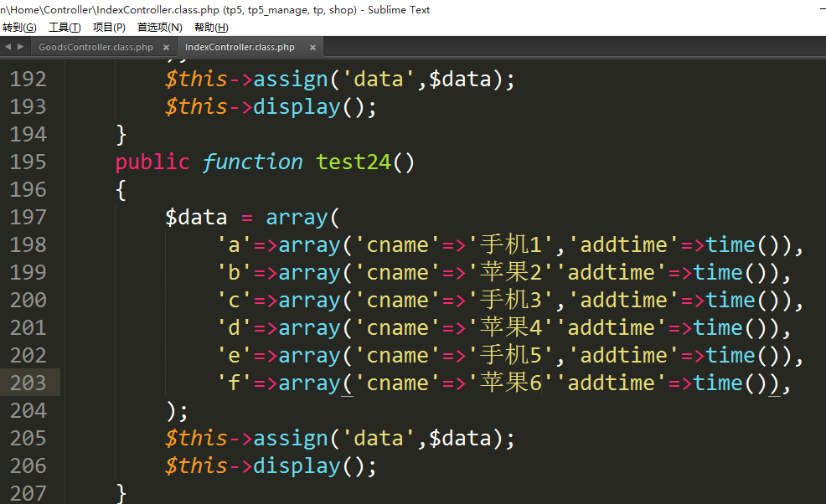This screenshot has height=504, width=826.
Task: Switch to the GoodsController.class.php tab
Action: pyautogui.click(x=96, y=48)
